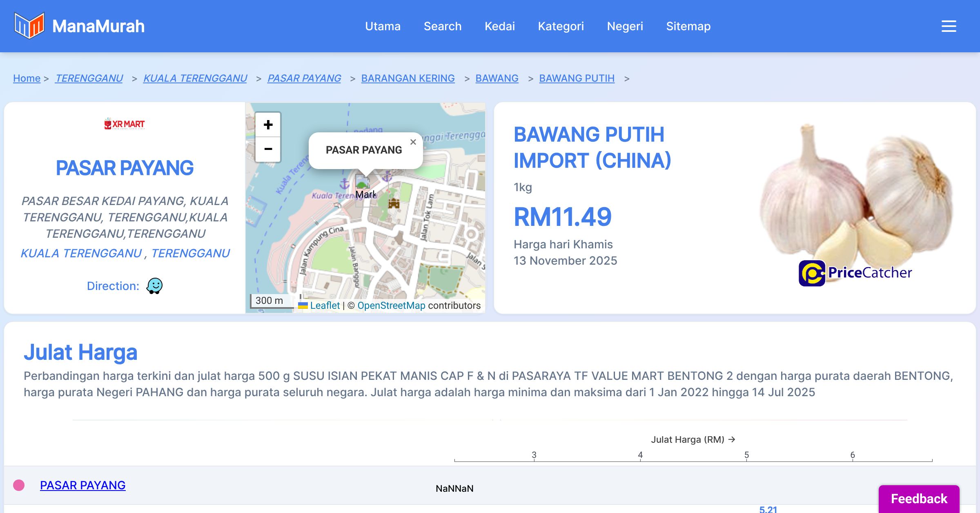Click the PriceCatcher logo
Image resolution: width=980 pixels, height=513 pixels.
pos(855,273)
